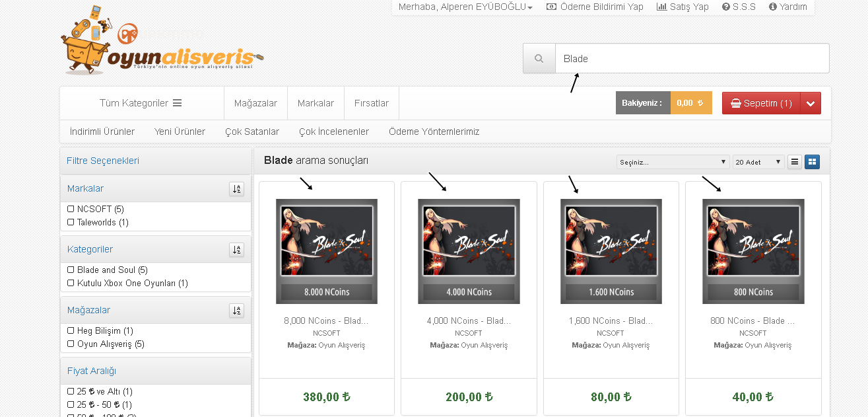The width and height of the screenshot is (868, 417).
Task: Select the 25 ₺ - 50 ₺ price filter
Action: coord(71,404)
